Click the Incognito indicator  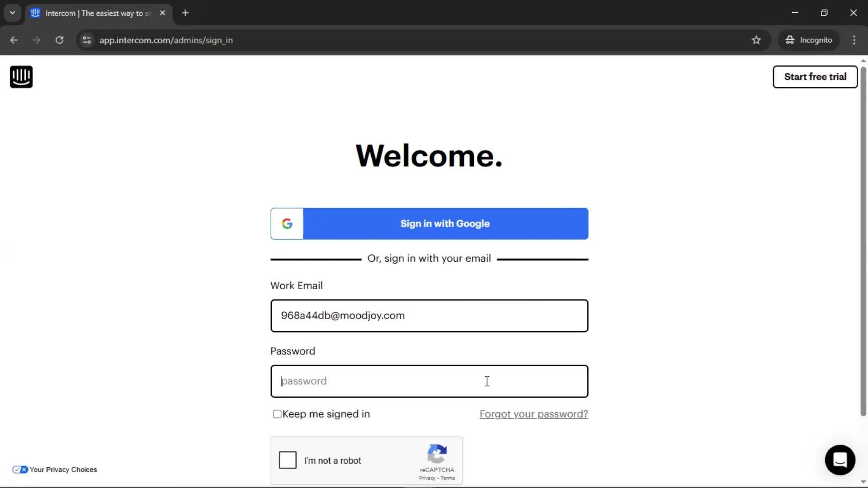click(x=809, y=40)
